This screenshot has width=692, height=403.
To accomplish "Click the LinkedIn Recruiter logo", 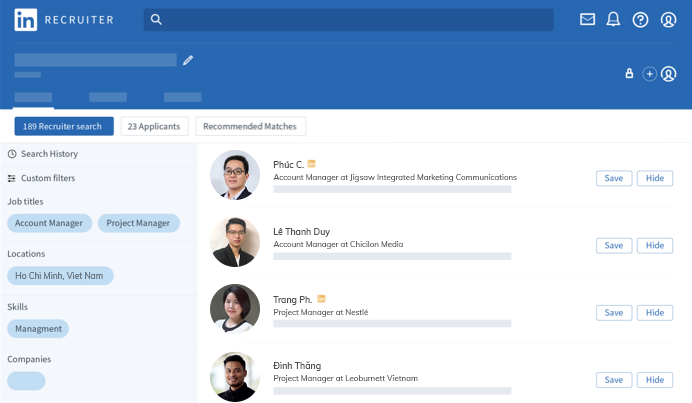I will pyautogui.click(x=63, y=19).
